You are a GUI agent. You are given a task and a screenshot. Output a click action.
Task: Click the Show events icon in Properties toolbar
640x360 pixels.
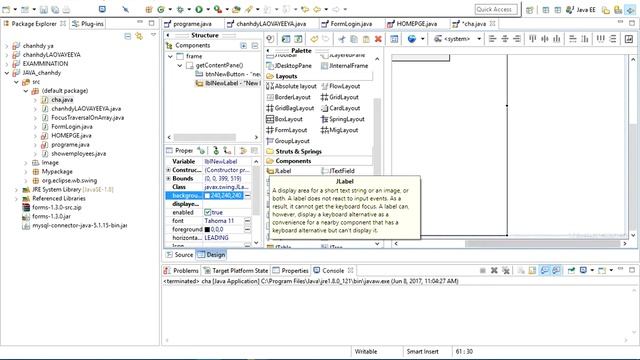[x=201, y=151]
